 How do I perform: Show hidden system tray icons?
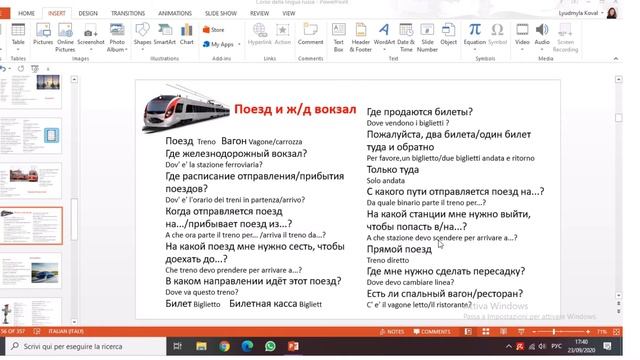click(509, 347)
